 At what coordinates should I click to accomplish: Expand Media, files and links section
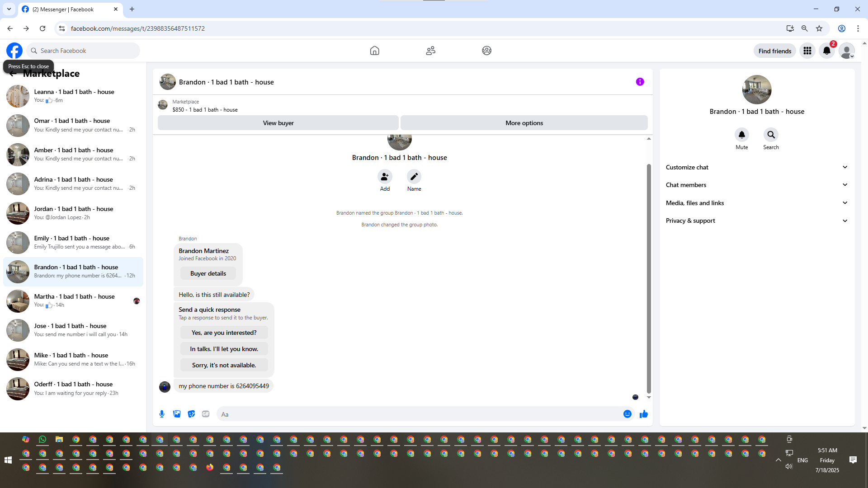coord(757,203)
